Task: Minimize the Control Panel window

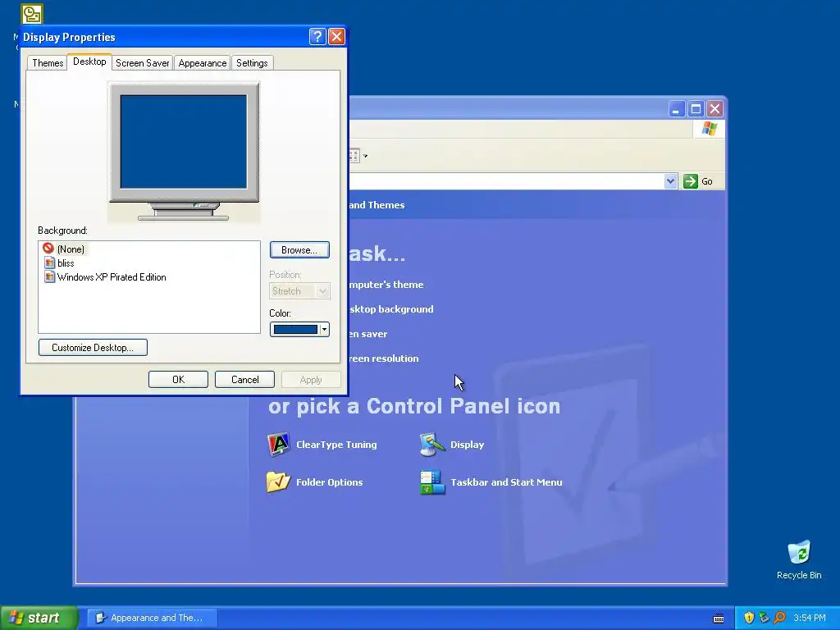Action: [x=677, y=109]
